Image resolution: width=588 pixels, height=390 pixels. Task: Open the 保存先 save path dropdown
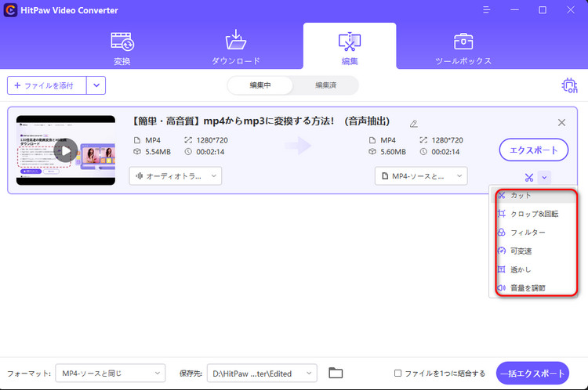[x=262, y=373]
